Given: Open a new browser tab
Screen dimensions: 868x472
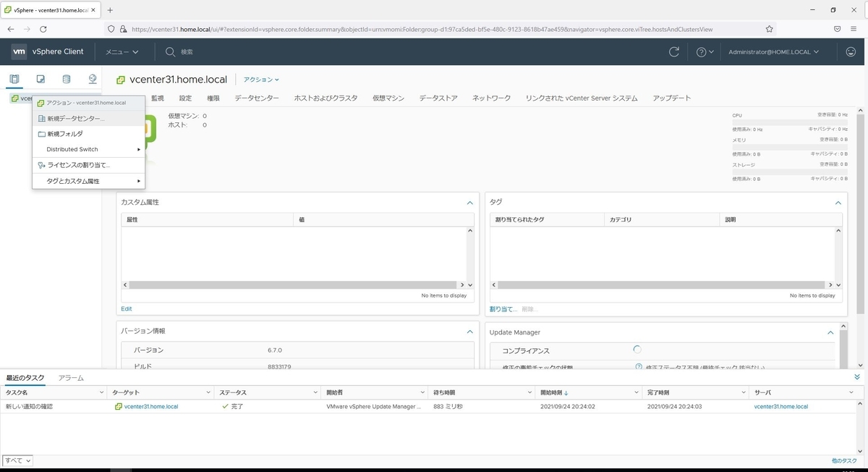Looking at the screenshot, I should coord(110,10).
